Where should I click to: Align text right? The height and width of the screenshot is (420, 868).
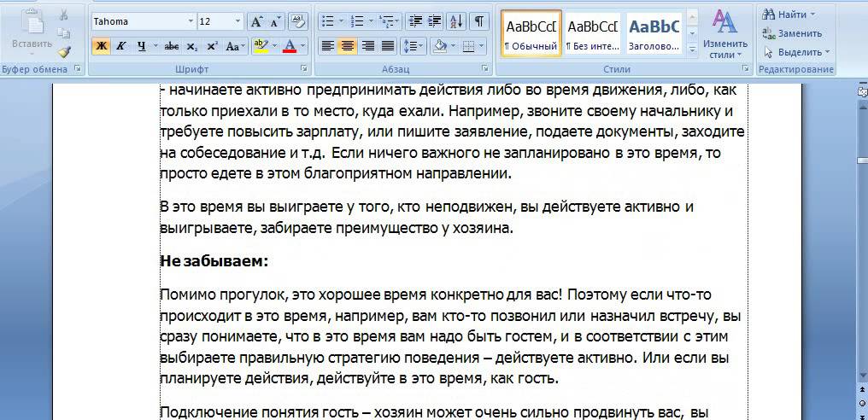[x=367, y=46]
